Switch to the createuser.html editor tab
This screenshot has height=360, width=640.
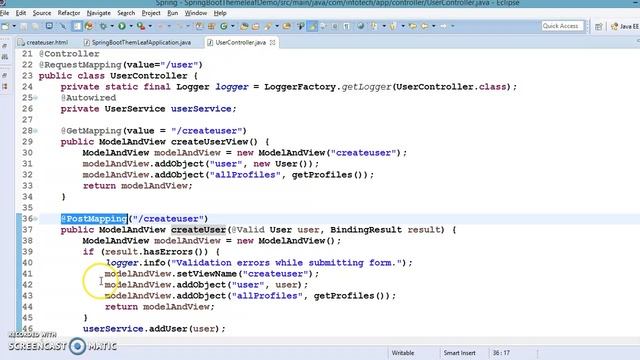pos(43,42)
